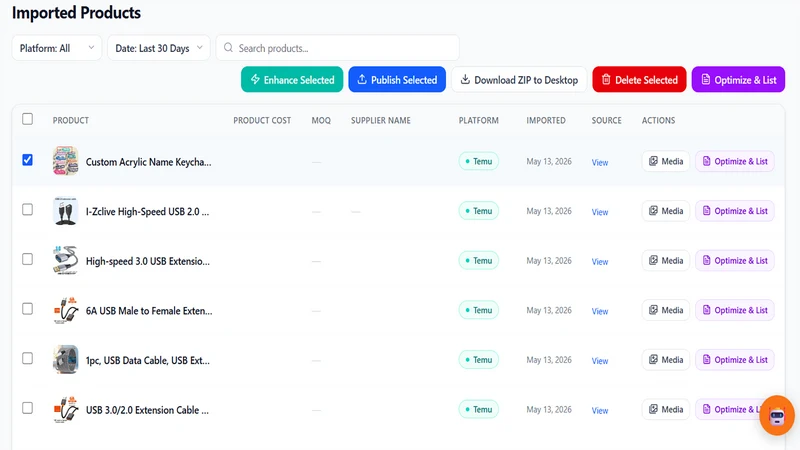Open Media for Custom Acrylic Name Keychain

666,161
